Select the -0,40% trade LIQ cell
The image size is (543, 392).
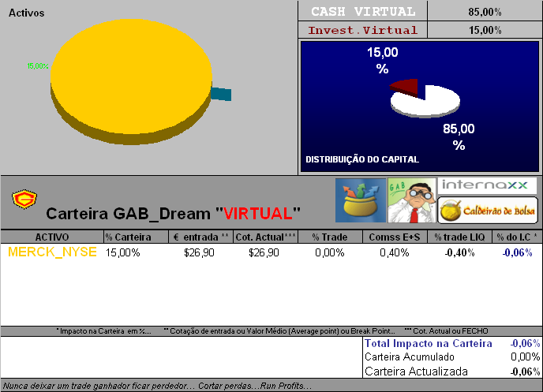tap(459, 253)
